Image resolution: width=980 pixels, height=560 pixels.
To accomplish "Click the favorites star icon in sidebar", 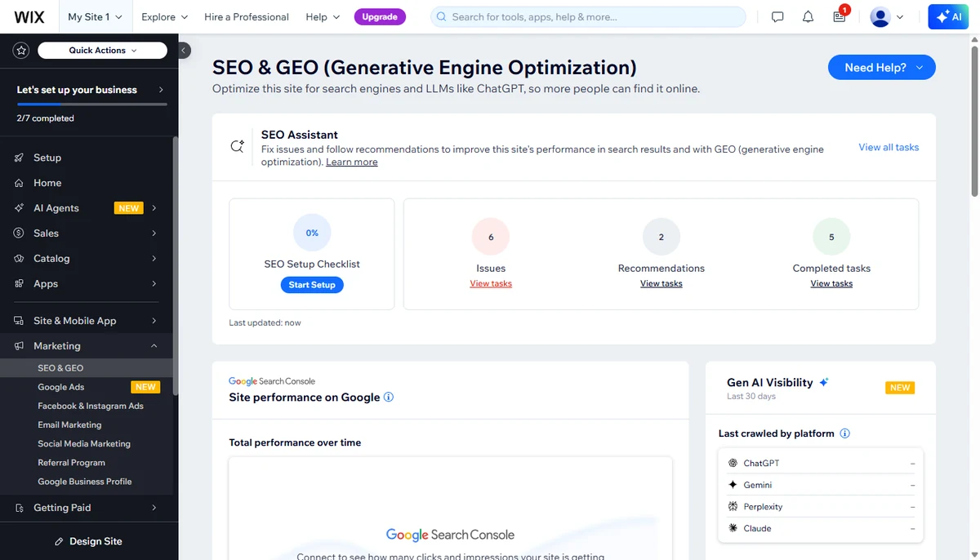I will [x=21, y=51].
